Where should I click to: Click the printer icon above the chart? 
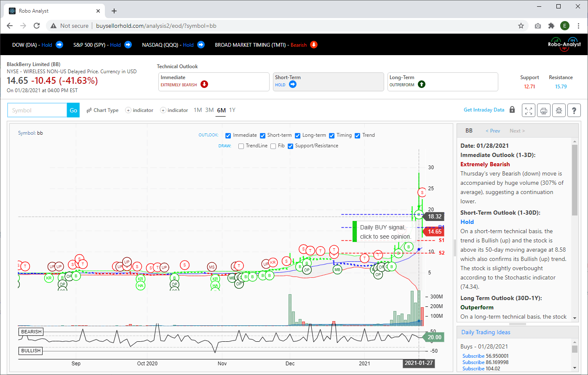pyautogui.click(x=544, y=110)
